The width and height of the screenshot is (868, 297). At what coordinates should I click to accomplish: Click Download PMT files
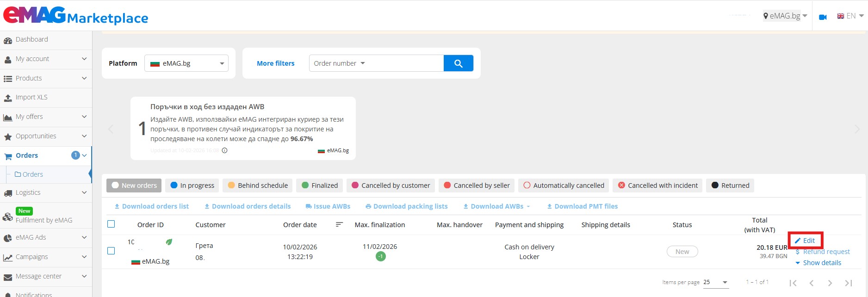[x=583, y=206]
